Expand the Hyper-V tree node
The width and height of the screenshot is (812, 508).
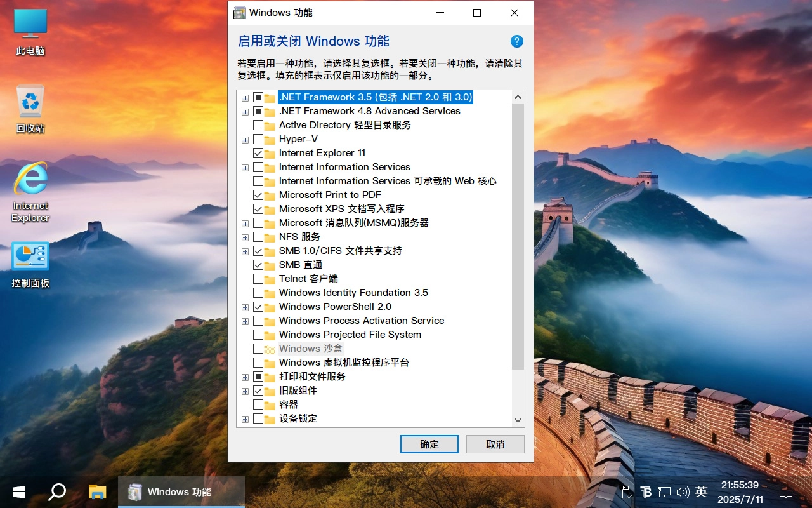[245, 139]
